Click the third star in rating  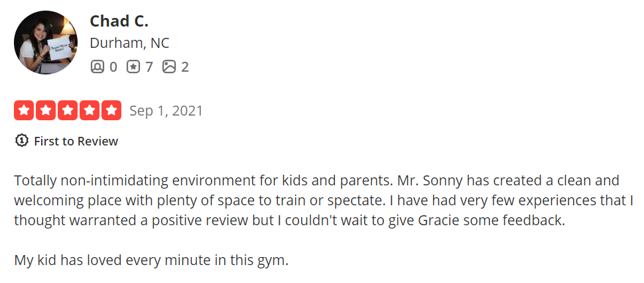click(68, 110)
